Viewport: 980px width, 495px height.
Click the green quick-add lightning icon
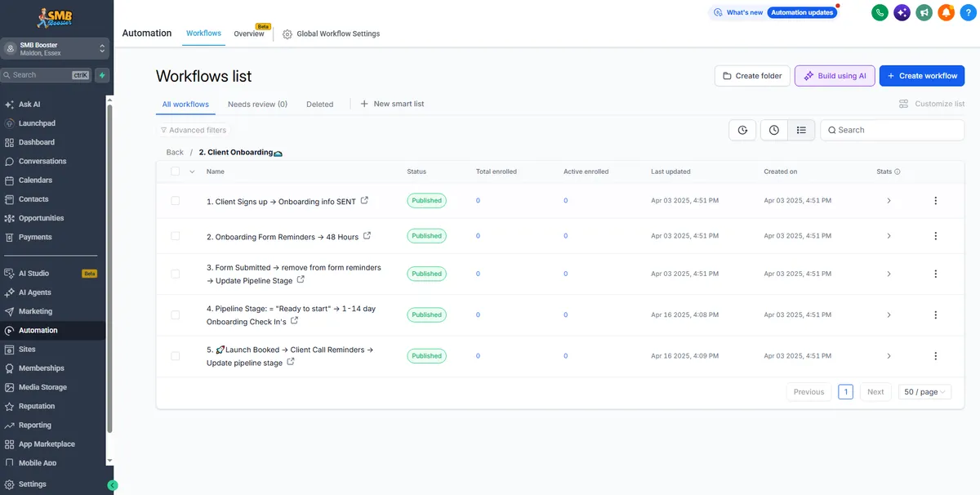tap(102, 75)
